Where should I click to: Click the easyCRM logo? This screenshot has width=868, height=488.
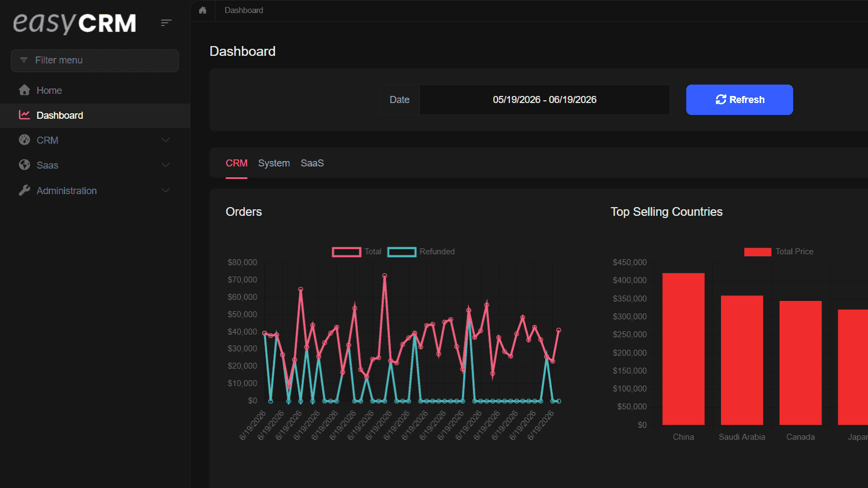[x=74, y=23]
